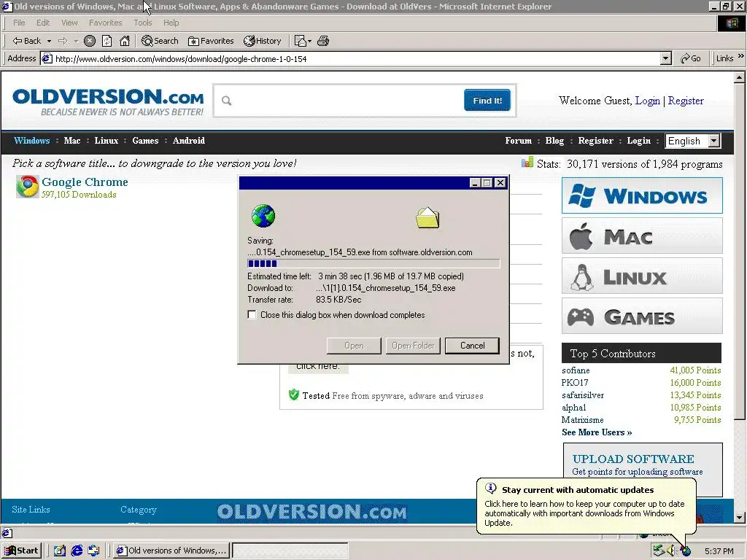Screen dimensions: 747x560
Task: Launch Outlook Express quick launch icon
Action: pyautogui.click(x=94, y=551)
